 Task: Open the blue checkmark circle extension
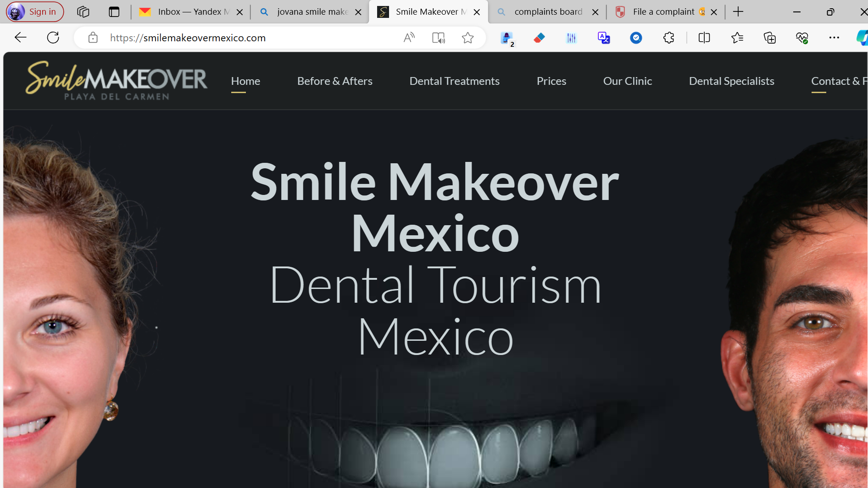(x=636, y=38)
